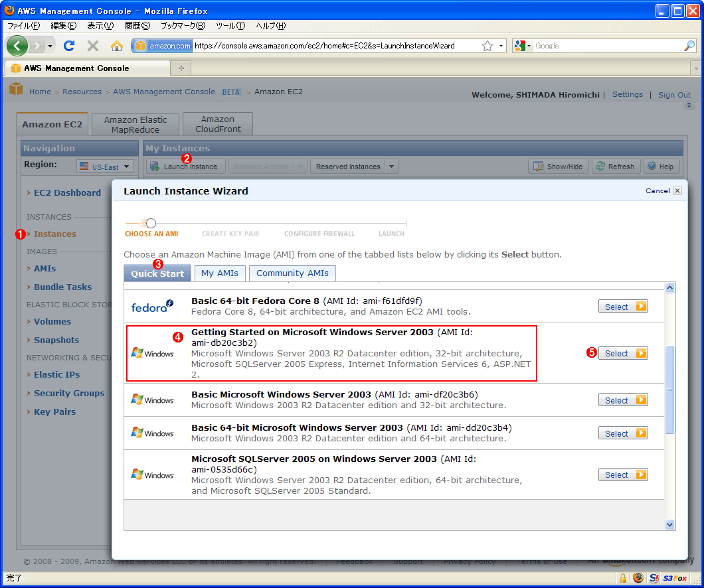Screen dimensions: 704x588
Task: Open the 表示(V) menu
Action: pos(100,26)
